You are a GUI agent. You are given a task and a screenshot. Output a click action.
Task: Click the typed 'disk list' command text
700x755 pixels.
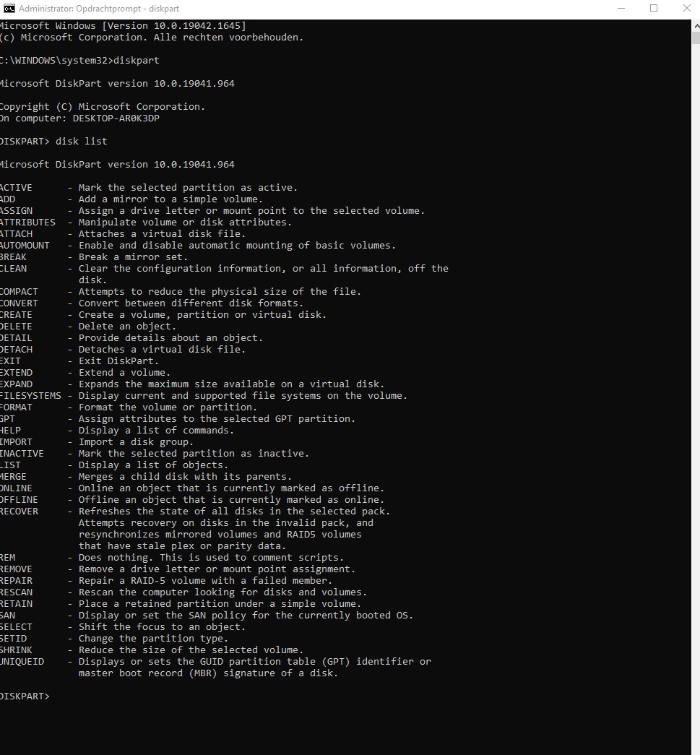pos(82,141)
